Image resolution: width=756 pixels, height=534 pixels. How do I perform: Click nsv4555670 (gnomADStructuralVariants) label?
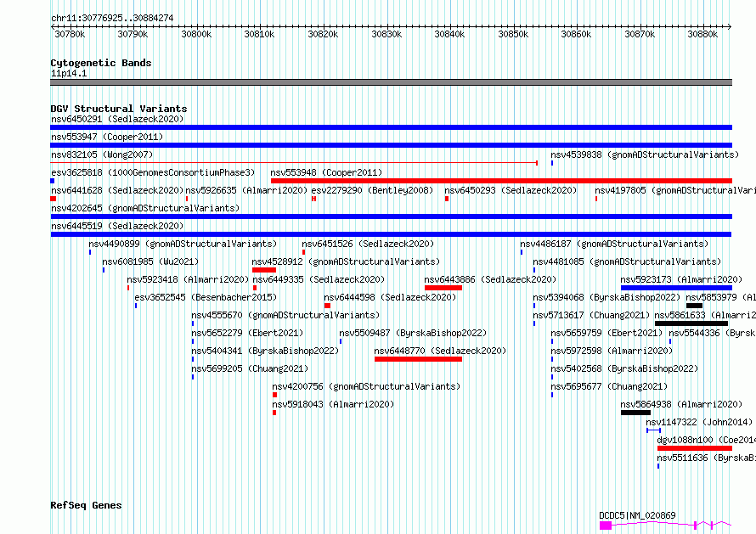tap(285, 315)
